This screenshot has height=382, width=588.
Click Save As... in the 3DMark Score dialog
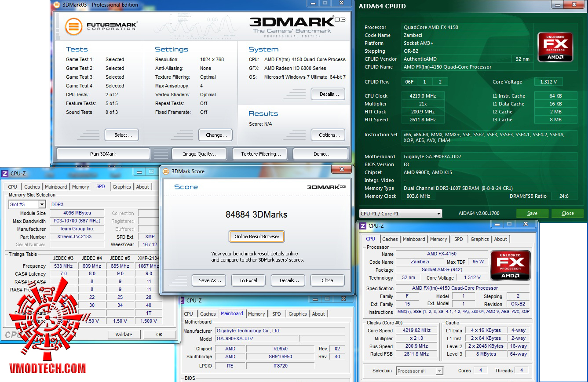[x=209, y=280]
